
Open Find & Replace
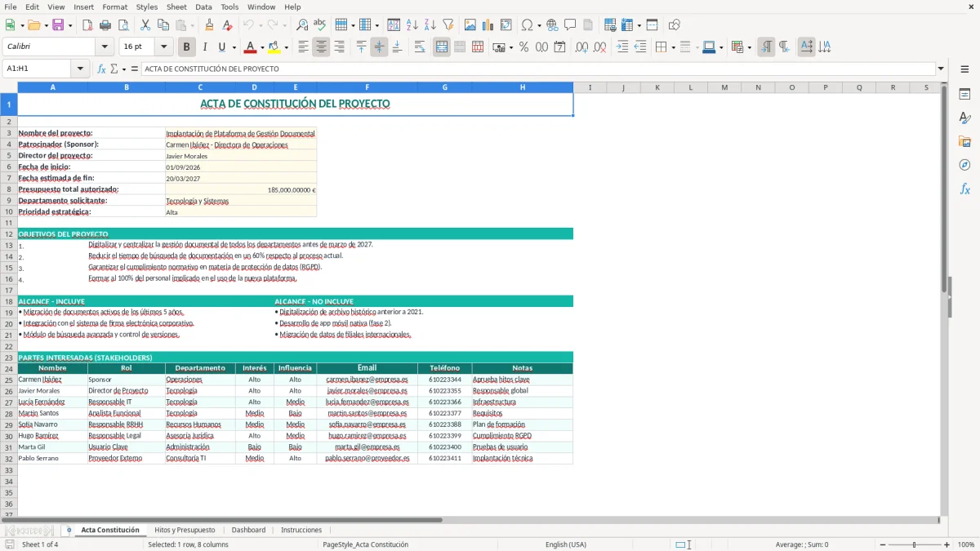coord(302,25)
